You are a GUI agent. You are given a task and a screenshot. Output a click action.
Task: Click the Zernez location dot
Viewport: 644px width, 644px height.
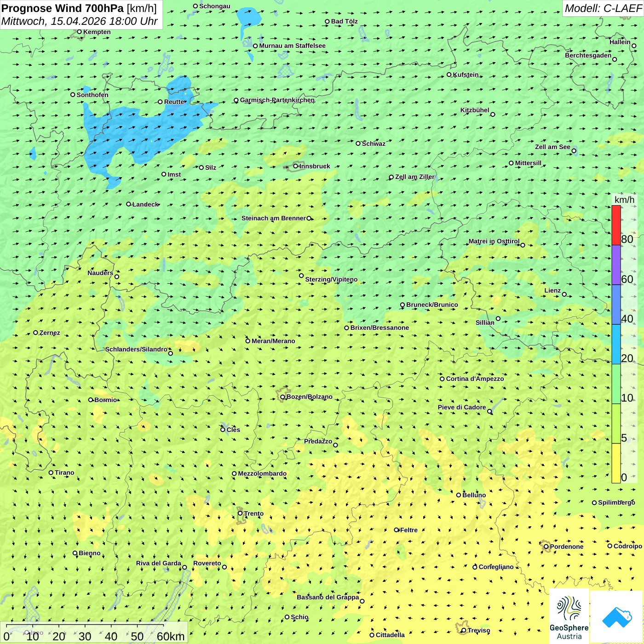[x=36, y=333]
